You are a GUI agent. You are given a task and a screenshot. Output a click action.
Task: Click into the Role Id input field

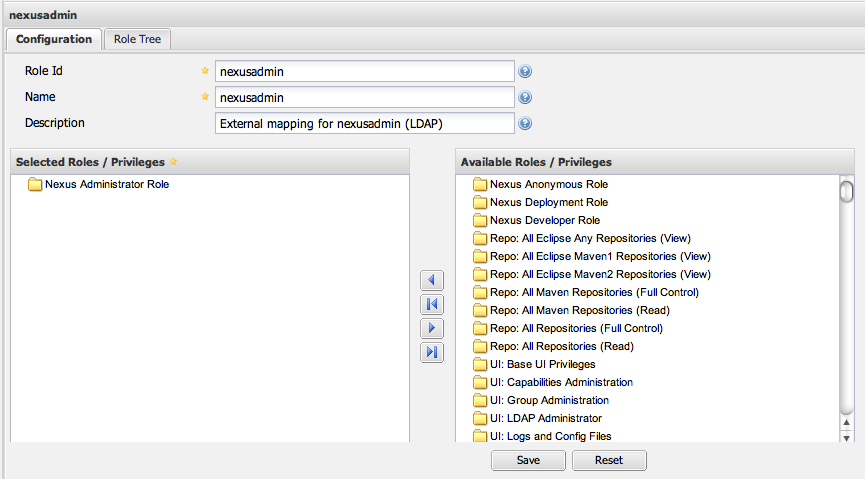point(364,71)
